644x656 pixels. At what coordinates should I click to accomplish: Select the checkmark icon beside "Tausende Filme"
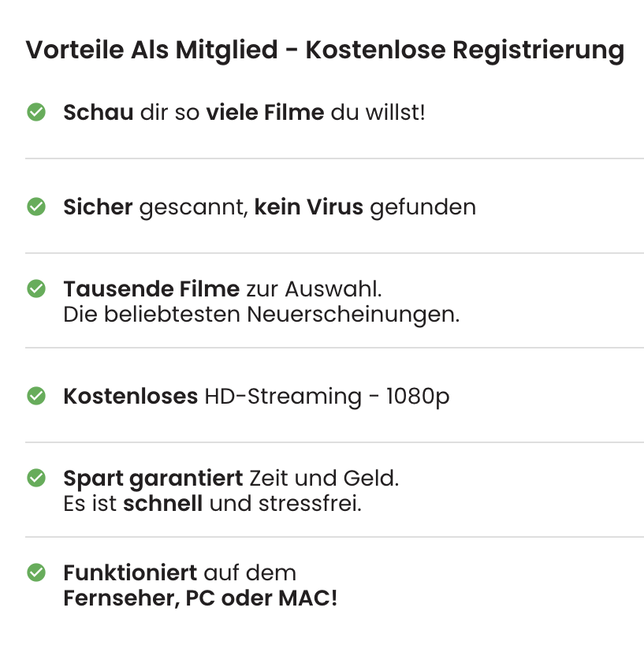click(35, 289)
